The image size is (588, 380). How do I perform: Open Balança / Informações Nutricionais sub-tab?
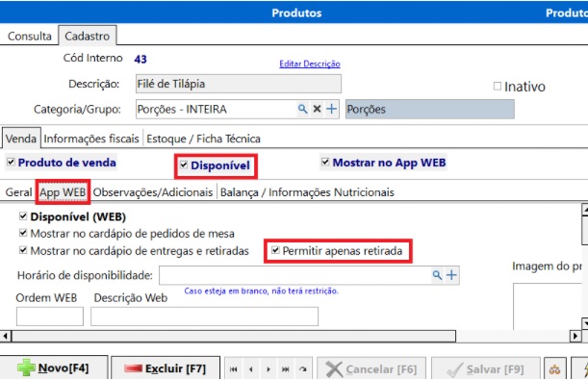click(307, 192)
